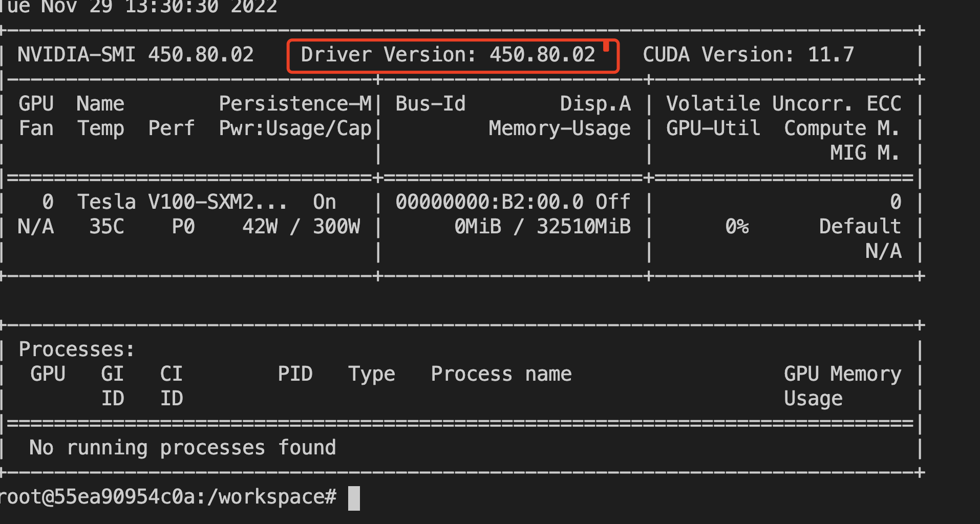Image resolution: width=980 pixels, height=524 pixels.
Task: Click the blinking terminal cursor block
Action: pos(354,496)
